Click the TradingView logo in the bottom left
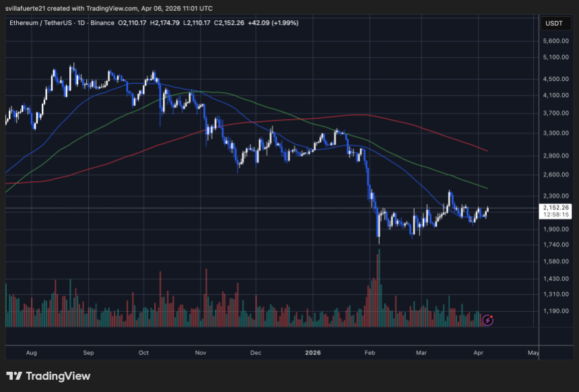Screen dimensions: 579x392 click(x=15, y=377)
